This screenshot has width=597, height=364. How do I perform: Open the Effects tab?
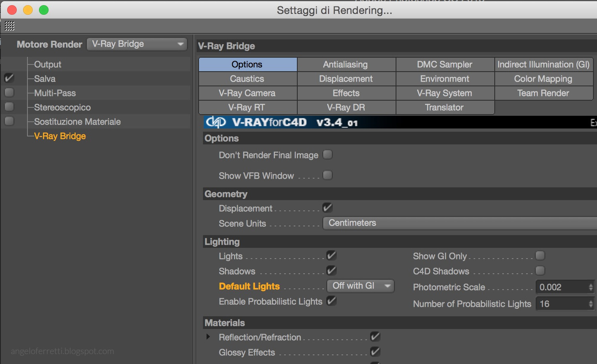pos(346,93)
